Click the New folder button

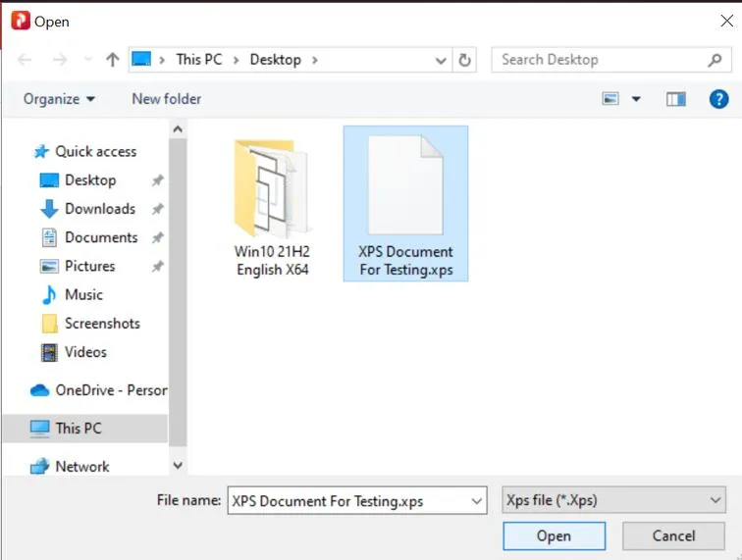166,99
